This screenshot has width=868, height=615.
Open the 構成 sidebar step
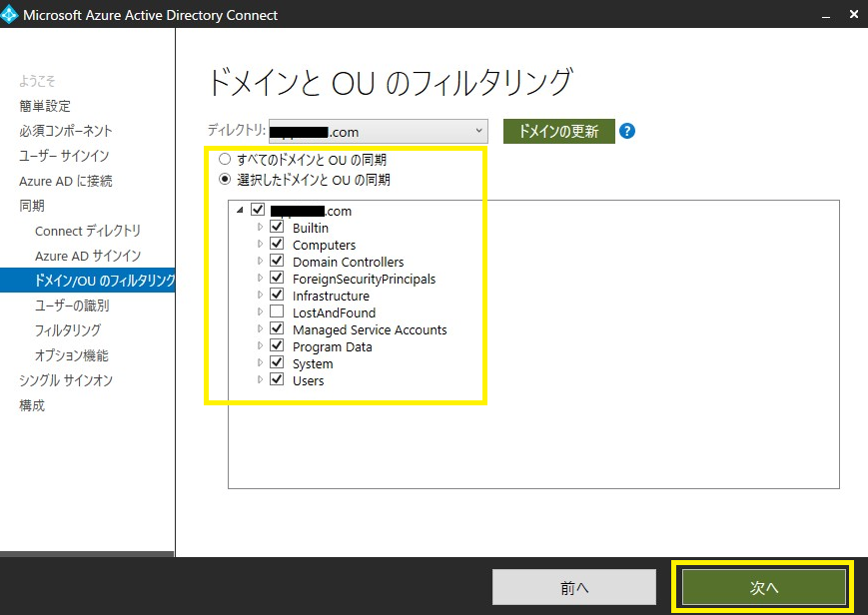[32, 405]
